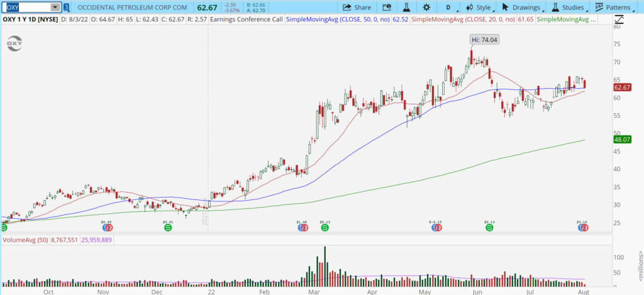Open the Drawings menu
The height and width of the screenshot is (295, 644).
pos(523,8)
